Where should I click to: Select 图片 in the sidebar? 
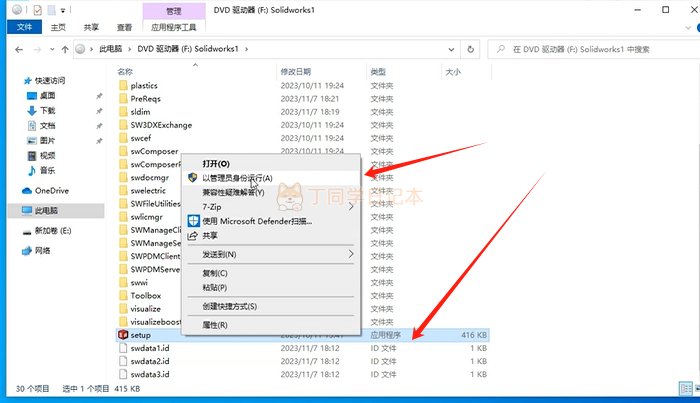pyautogui.click(x=47, y=141)
